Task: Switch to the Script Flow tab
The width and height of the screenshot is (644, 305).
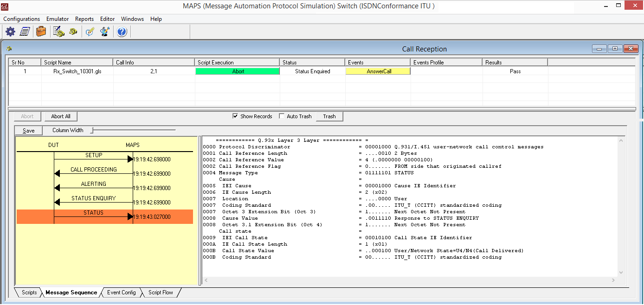Action: click(161, 292)
